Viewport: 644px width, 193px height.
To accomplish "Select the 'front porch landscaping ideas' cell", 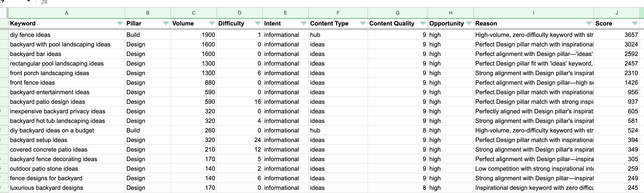I will (50, 73).
